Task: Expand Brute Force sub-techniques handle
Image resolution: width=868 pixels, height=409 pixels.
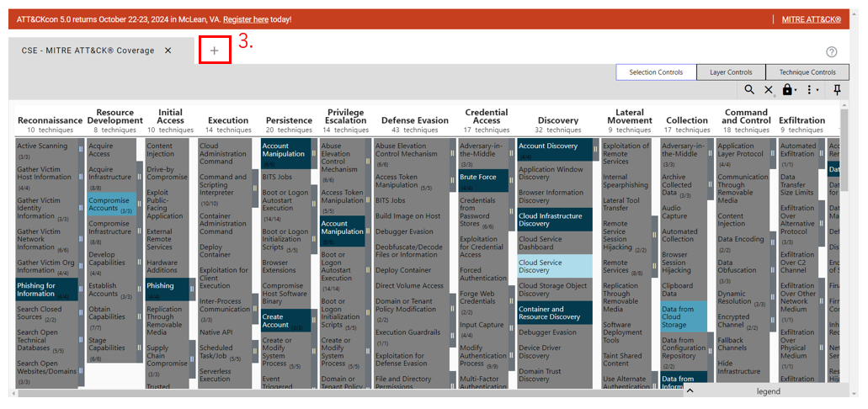Action: 512,180
